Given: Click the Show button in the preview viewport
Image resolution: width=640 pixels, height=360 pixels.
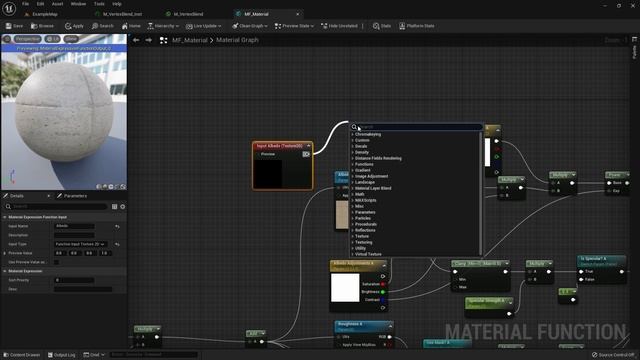Looking at the screenshot, I should tap(71, 39).
